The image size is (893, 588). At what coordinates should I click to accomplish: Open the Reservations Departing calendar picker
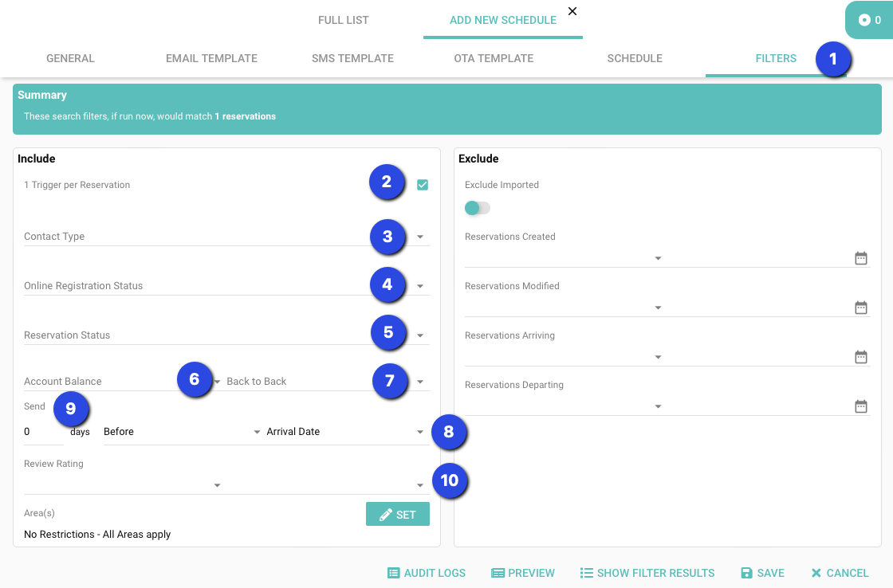click(860, 406)
